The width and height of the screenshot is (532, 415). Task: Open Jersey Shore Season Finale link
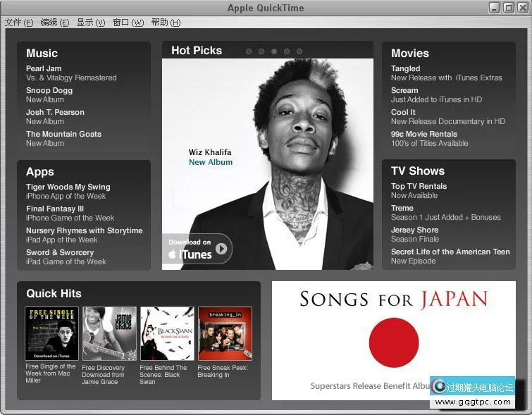414,235
